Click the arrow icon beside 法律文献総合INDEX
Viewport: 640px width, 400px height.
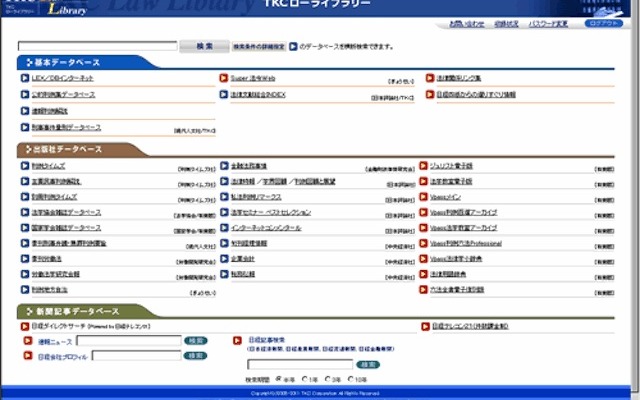[x=224, y=94]
